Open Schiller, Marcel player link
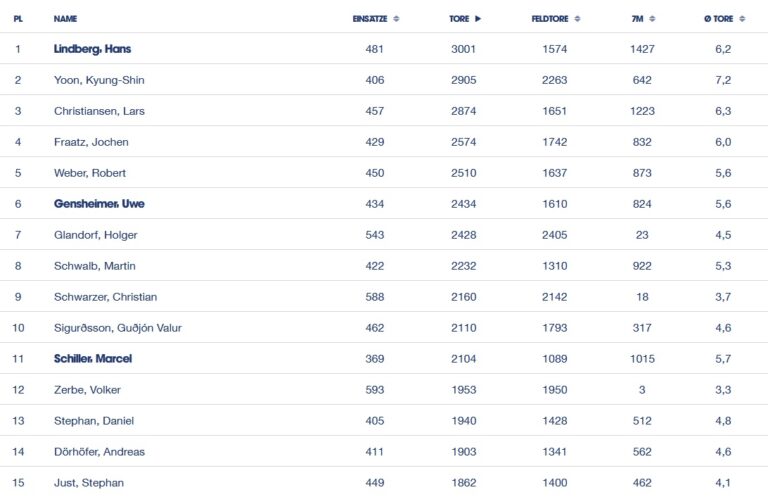 coord(93,358)
